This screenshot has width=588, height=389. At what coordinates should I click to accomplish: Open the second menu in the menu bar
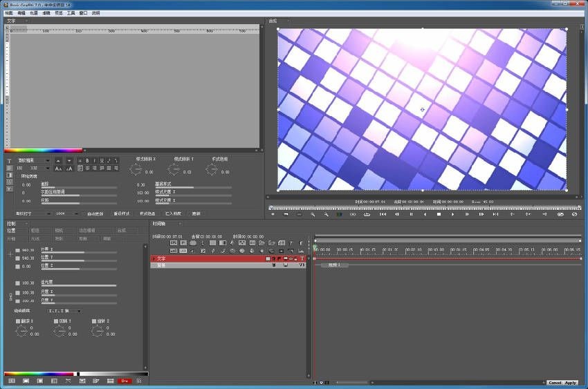tap(21, 13)
